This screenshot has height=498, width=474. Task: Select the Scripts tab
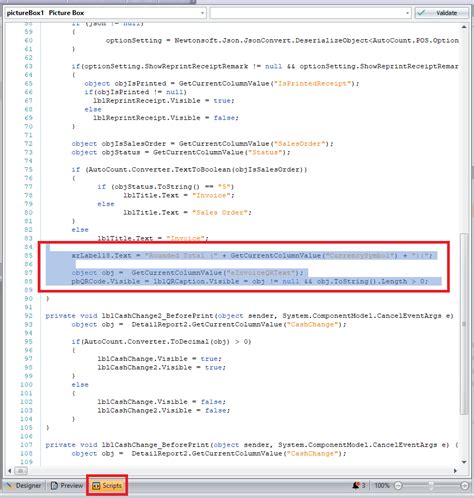coord(107,485)
